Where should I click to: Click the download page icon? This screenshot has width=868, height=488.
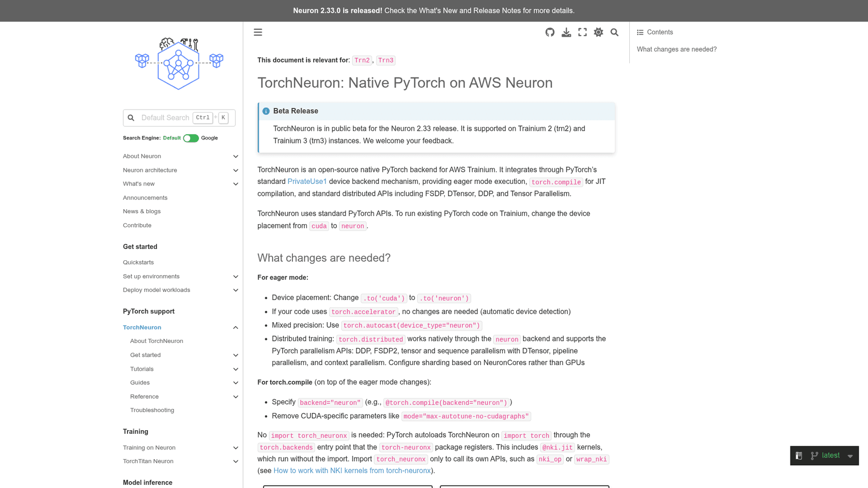point(566,32)
